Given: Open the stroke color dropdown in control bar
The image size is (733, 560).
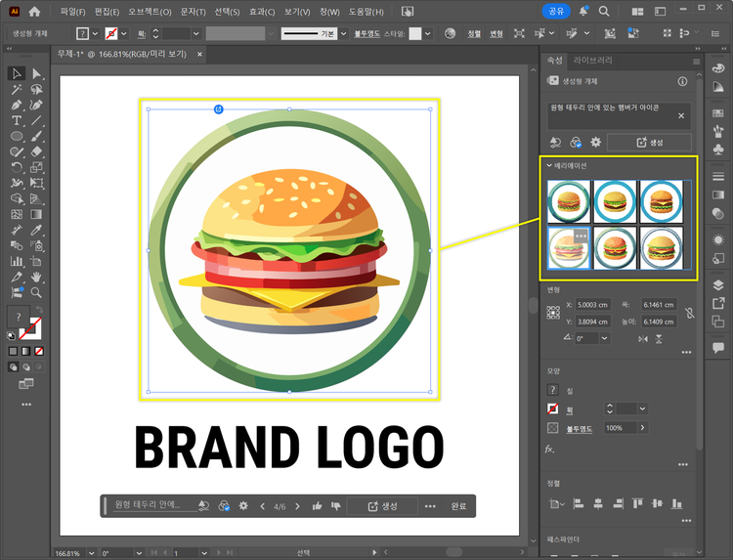Looking at the screenshot, I should pos(123,33).
